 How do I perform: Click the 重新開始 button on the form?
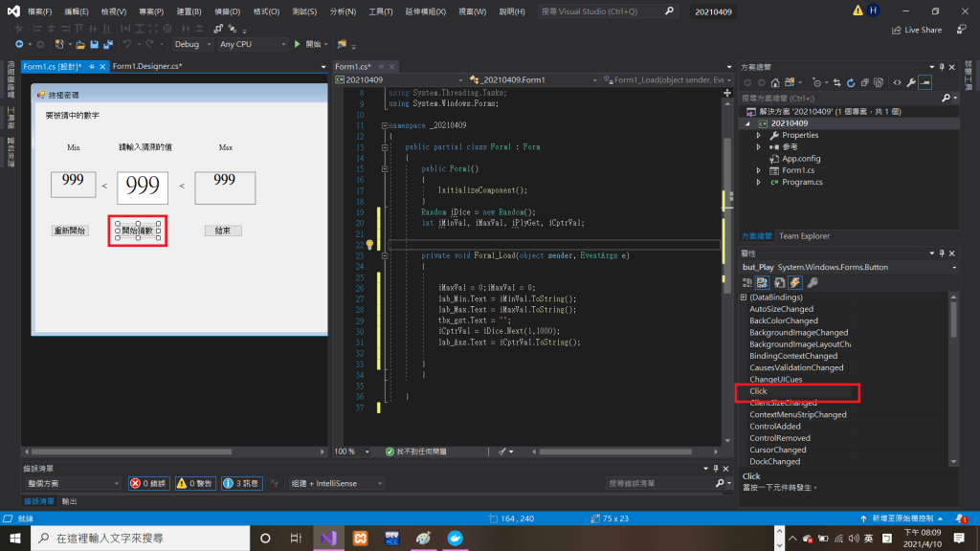70,231
